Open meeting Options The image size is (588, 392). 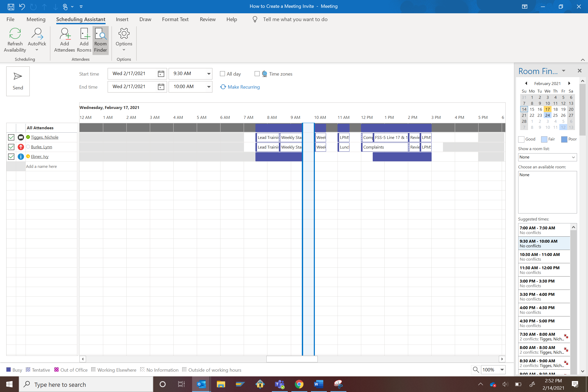pos(124,40)
